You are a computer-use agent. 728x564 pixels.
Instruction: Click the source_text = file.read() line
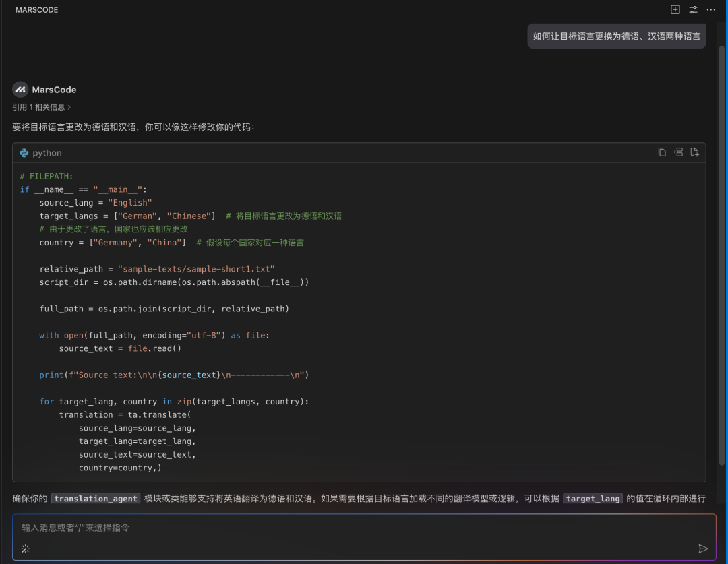tap(120, 348)
